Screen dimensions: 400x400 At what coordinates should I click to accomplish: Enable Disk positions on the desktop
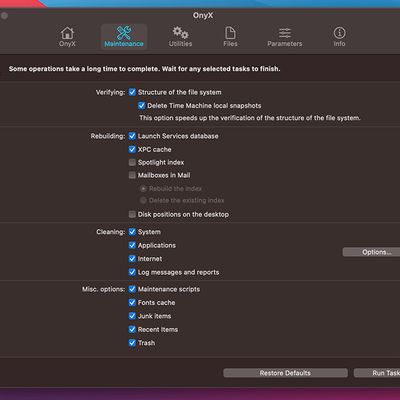(132, 214)
